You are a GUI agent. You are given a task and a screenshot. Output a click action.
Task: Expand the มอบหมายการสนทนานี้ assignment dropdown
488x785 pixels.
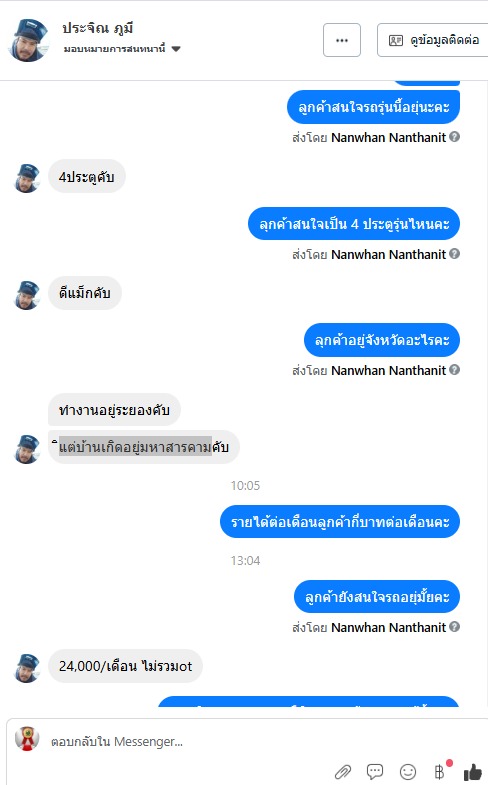[122, 49]
